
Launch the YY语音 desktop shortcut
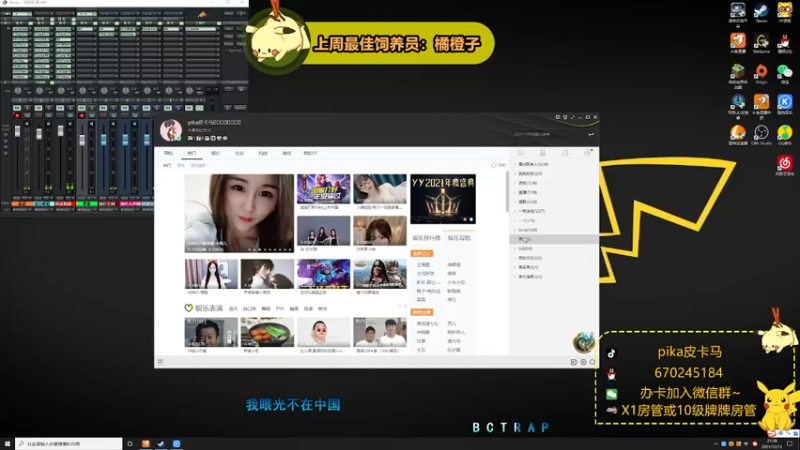click(x=785, y=11)
